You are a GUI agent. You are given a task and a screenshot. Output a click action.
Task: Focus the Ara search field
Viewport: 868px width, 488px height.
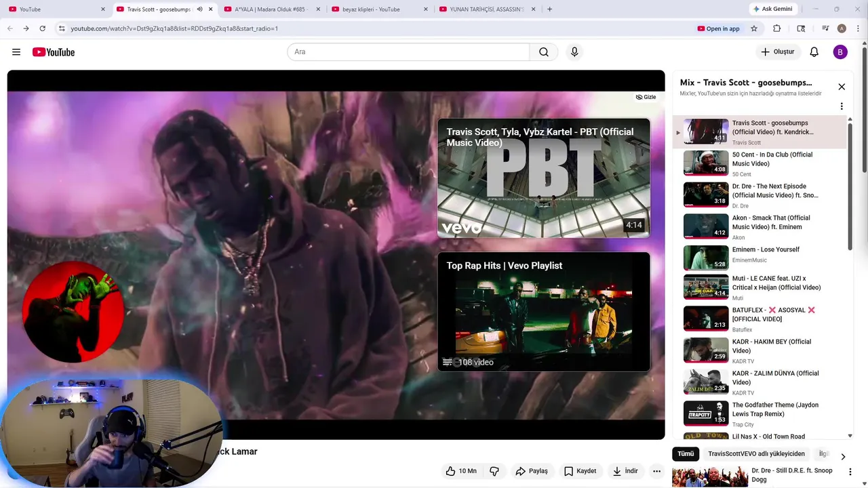(409, 52)
